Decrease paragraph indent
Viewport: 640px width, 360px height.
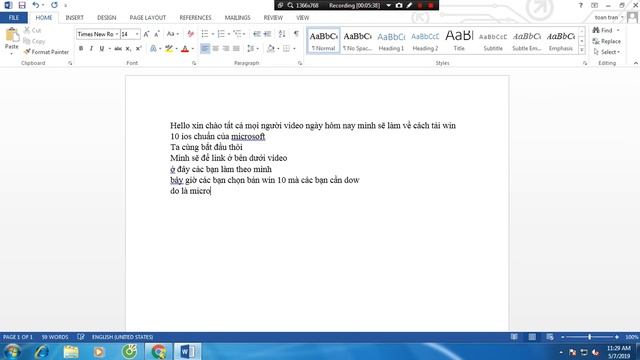(x=257, y=34)
